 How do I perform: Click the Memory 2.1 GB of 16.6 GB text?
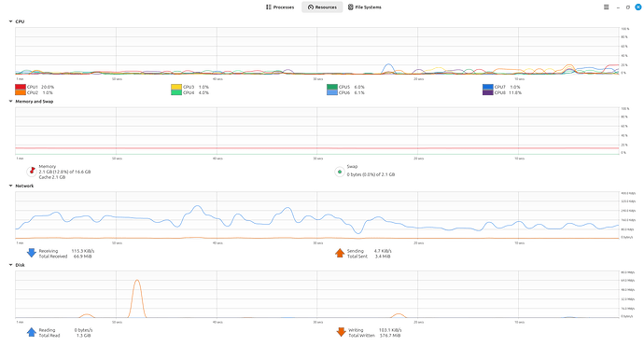coord(65,172)
